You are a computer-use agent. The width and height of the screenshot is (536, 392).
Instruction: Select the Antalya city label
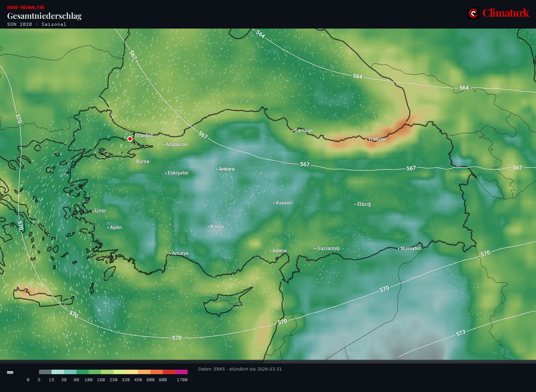tap(180, 253)
